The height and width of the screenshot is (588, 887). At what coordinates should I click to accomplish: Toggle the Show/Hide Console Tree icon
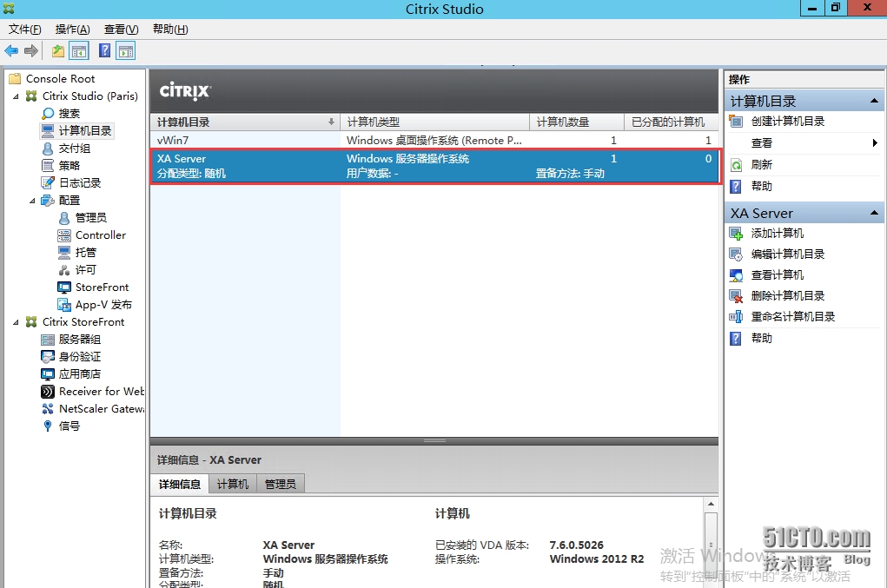(79, 51)
